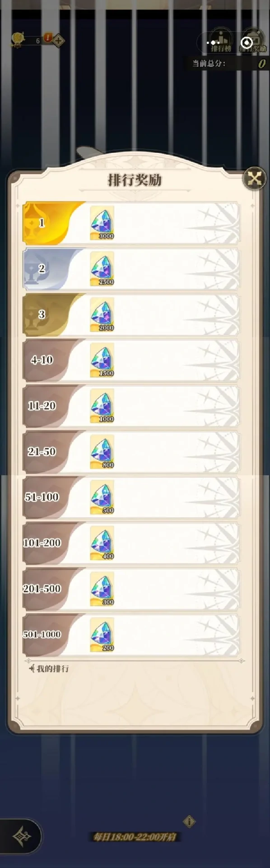Open the 排行榜 leaderboard button
This screenshot has height=868, width=270.
[221, 42]
